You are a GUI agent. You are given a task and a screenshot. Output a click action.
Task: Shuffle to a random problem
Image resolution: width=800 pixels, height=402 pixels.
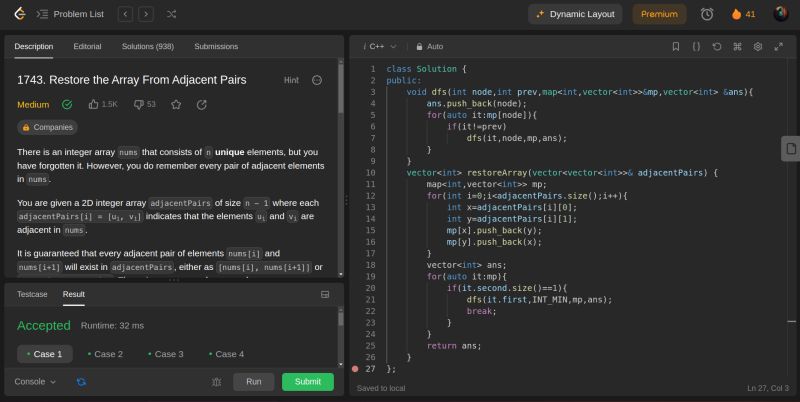point(172,14)
